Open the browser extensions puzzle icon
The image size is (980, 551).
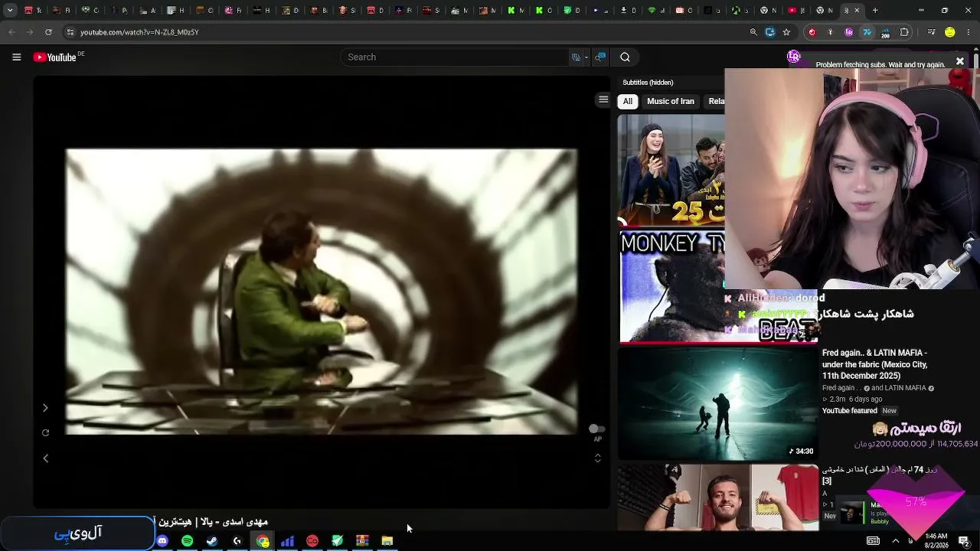coord(904,32)
